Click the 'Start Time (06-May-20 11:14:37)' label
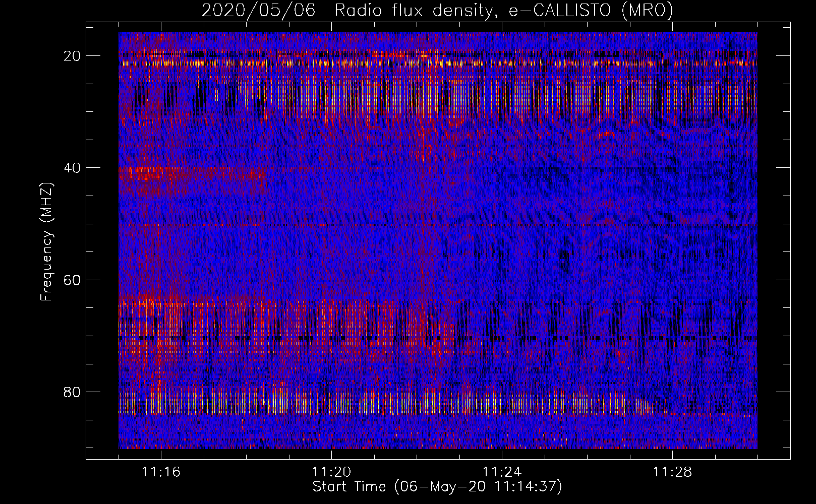Image resolution: width=816 pixels, height=504 pixels. (x=437, y=487)
